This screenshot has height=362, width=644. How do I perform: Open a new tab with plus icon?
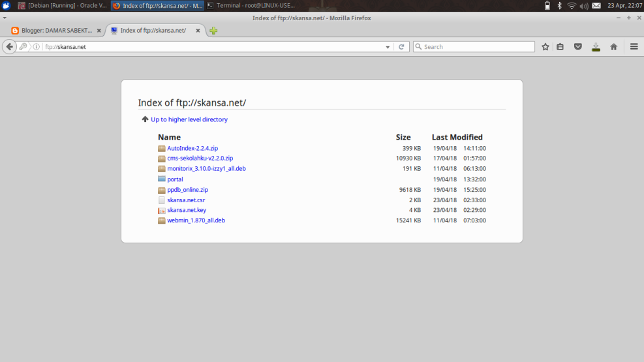pos(213,31)
